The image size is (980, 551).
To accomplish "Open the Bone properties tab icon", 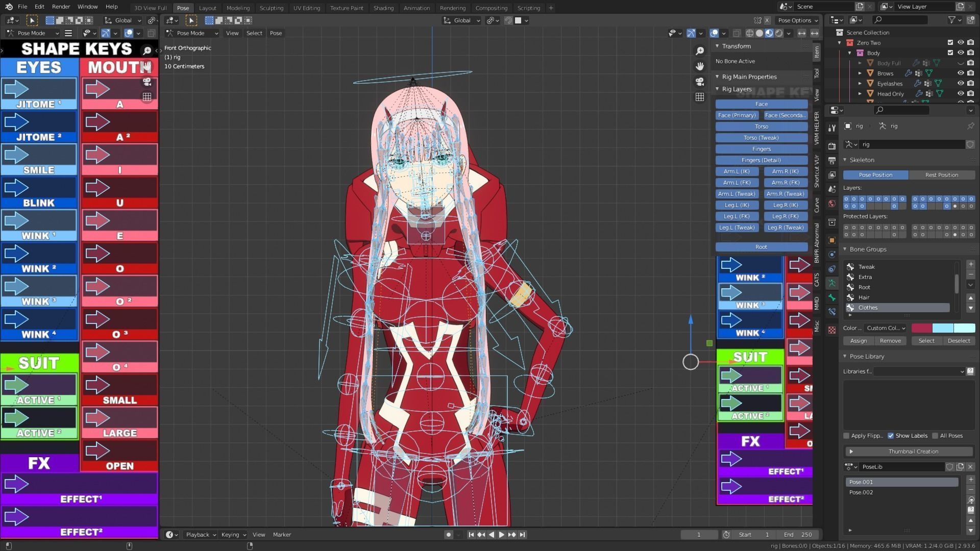I will (x=832, y=297).
